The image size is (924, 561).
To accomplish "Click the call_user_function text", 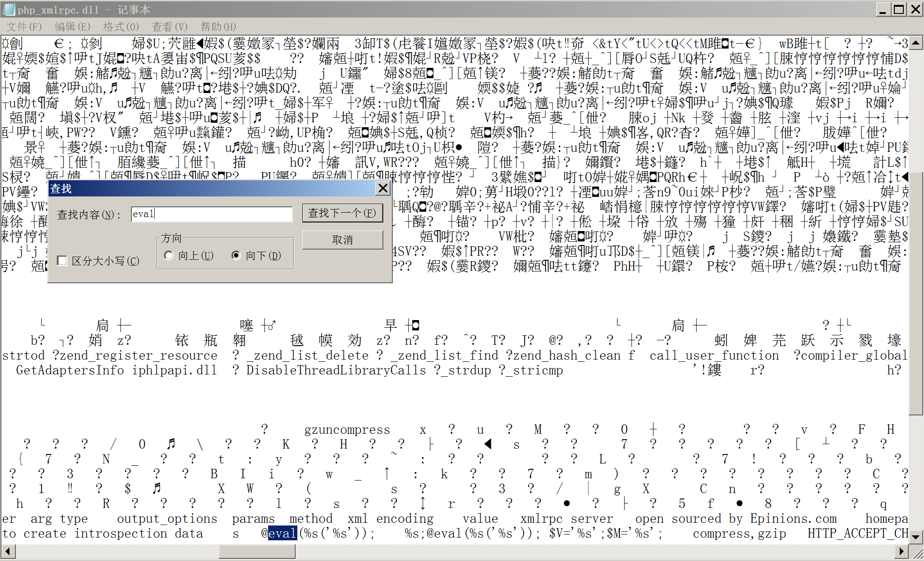I will (714, 355).
